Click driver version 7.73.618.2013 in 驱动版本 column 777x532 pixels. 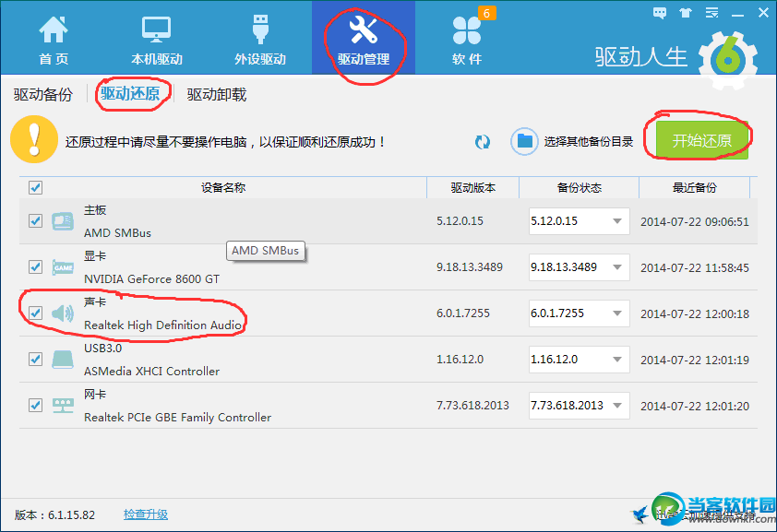(x=472, y=406)
